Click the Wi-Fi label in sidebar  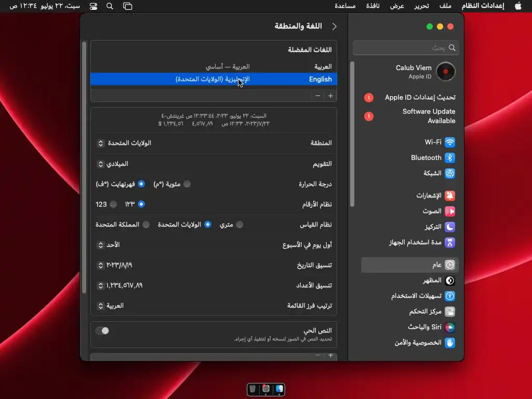[433, 142]
